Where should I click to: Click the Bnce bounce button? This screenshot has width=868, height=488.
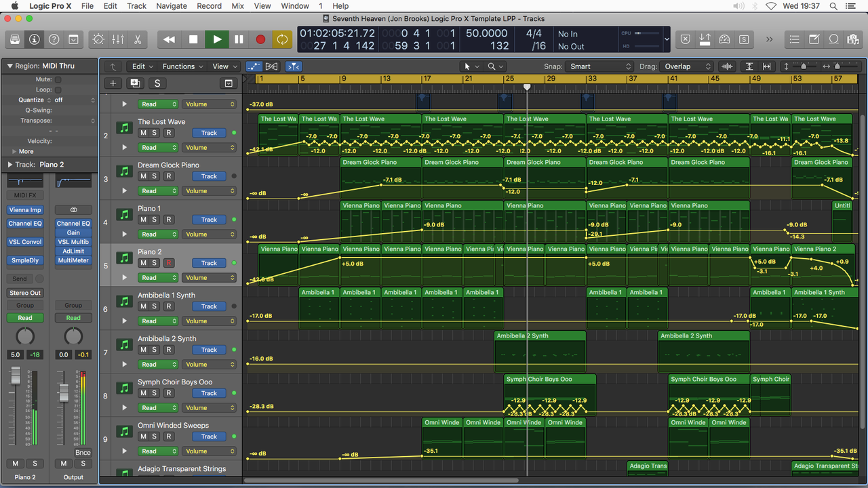pyautogui.click(x=83, y=453)
